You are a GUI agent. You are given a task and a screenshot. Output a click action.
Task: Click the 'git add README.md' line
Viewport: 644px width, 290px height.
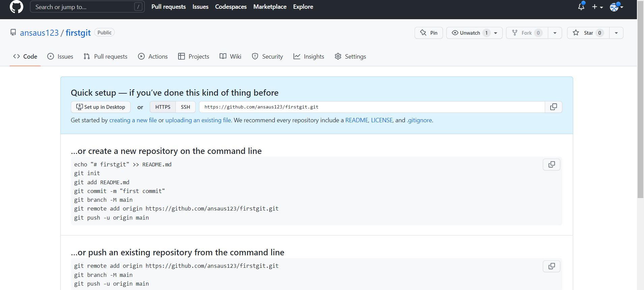pos(102,182)
